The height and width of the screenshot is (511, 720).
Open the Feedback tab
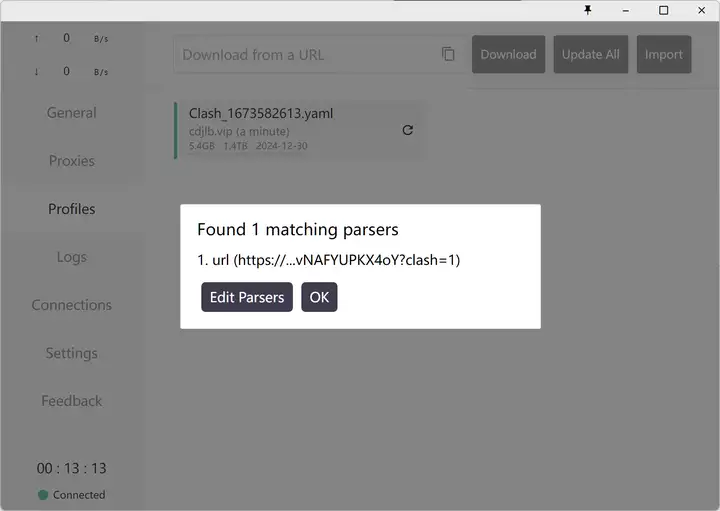click(x=72, y=401)
